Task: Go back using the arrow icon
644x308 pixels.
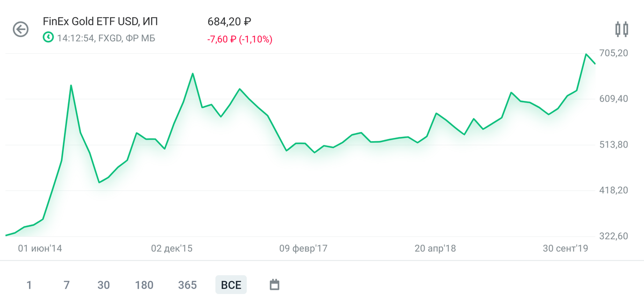Action: click(x=20, y=30)
